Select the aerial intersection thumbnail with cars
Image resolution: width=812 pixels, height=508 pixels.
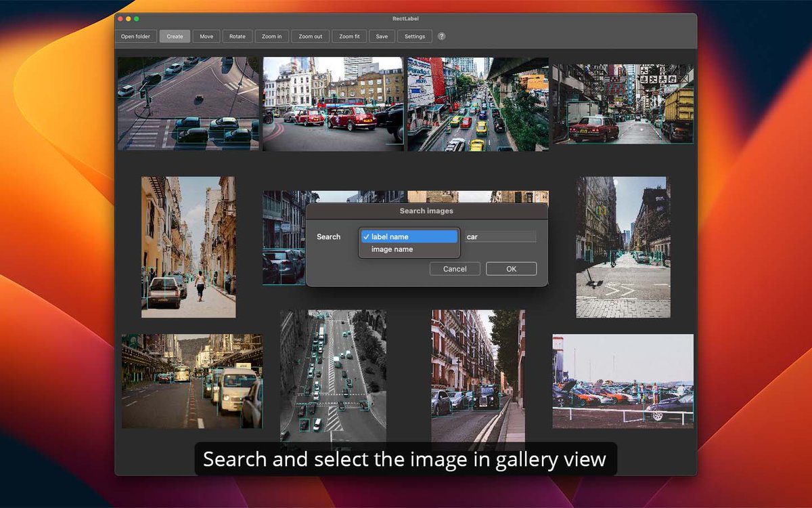188,103
